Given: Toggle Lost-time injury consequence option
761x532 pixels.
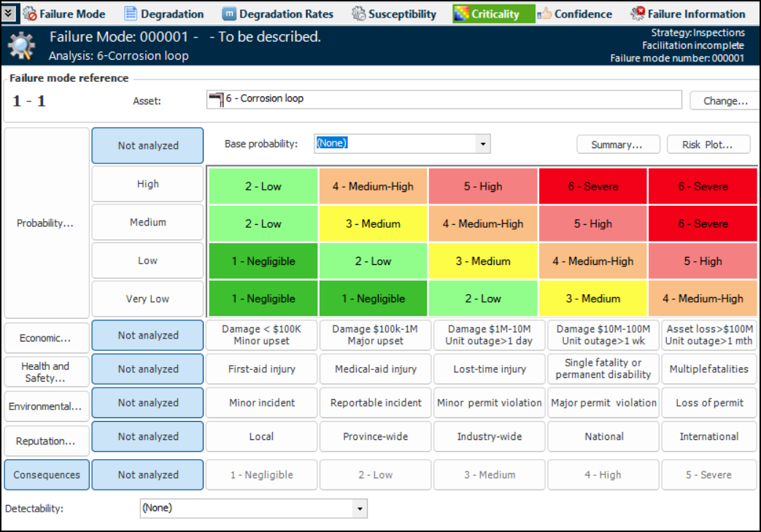Looking at the screenshot, I should [490, 369].
